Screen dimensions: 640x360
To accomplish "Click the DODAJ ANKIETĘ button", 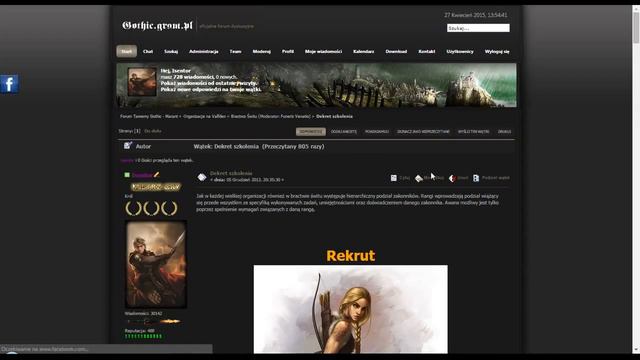I will coord(344,131).
